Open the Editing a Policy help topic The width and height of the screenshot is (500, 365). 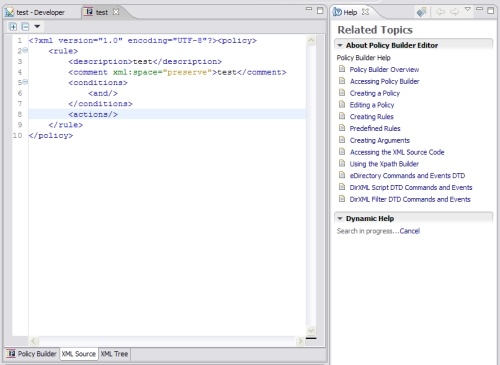[x=372, y=105]
